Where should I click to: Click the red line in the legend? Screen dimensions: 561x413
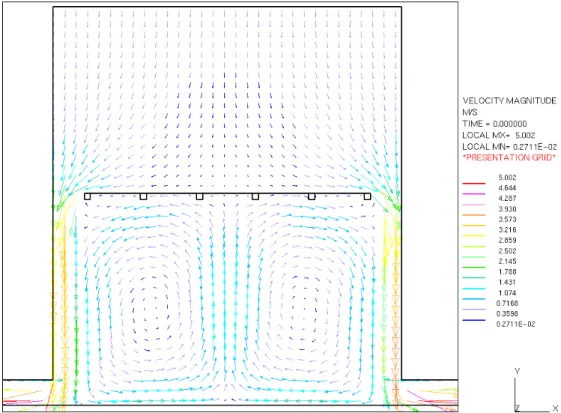[474, 183]
